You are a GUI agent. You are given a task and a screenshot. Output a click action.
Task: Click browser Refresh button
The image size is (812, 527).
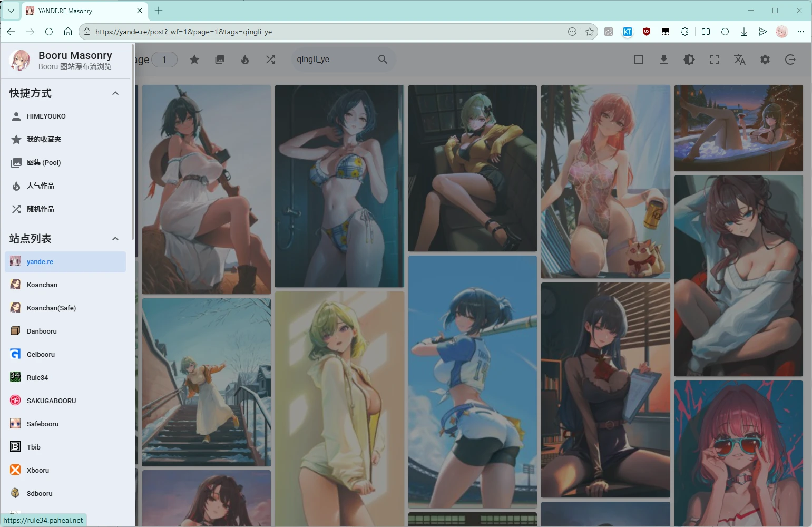coord(49,32)
